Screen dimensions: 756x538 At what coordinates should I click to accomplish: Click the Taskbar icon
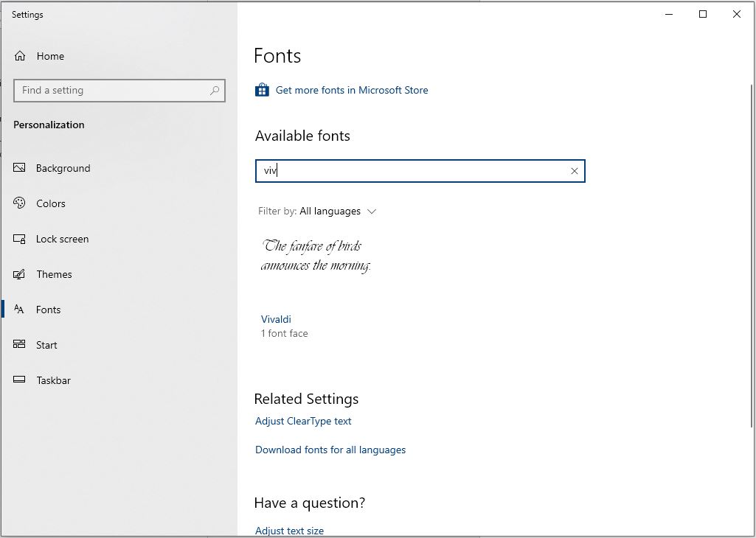click(20, 380)
